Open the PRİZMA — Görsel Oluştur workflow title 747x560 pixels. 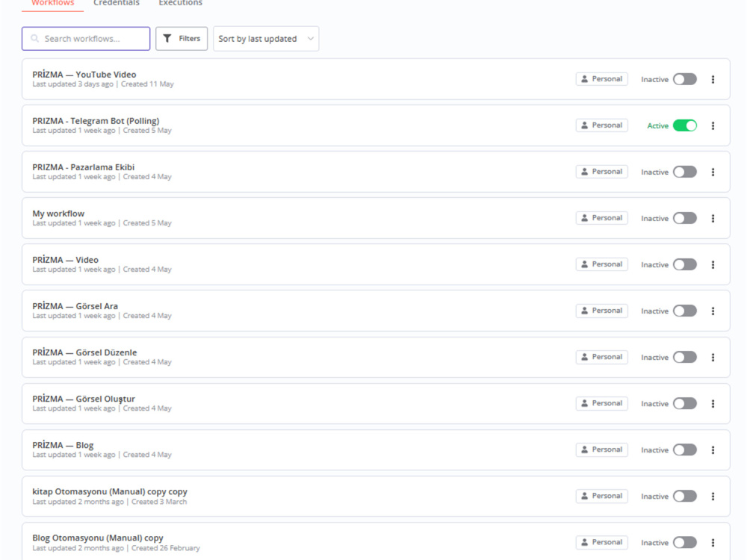[x=84, y=399]
